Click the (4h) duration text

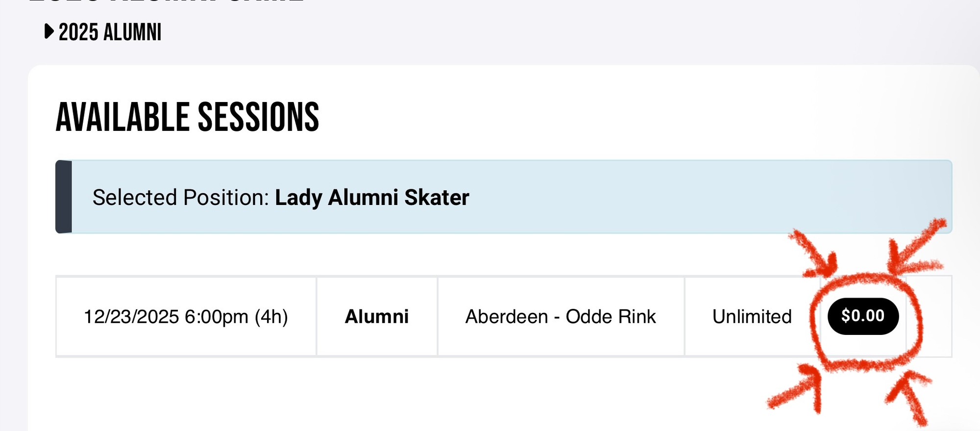click(271, 317)
